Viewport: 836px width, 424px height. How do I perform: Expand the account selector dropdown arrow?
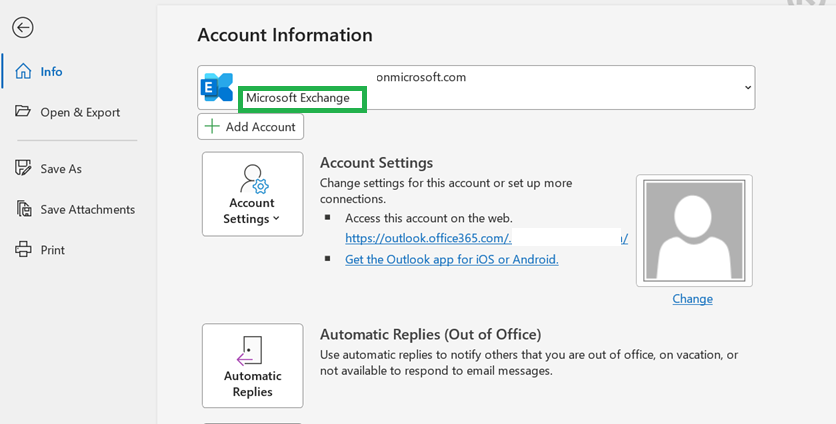[x=747, y=87]
